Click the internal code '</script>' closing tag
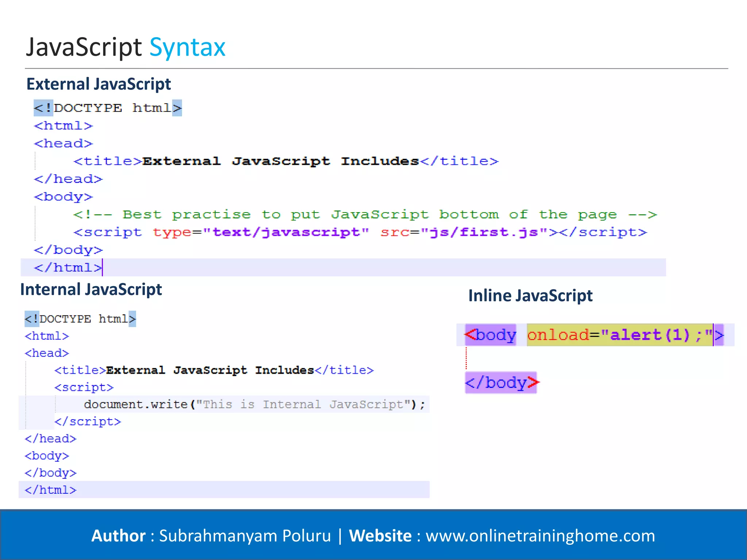 (88, 421)
